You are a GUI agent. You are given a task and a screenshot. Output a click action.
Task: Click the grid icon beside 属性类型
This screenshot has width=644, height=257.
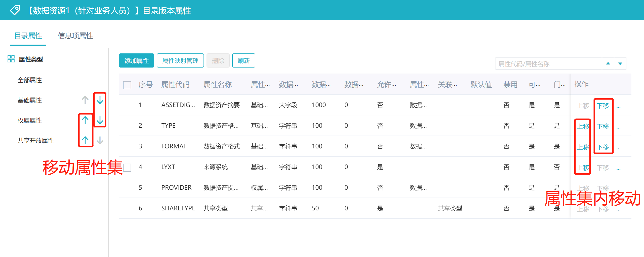pos(11,59)
